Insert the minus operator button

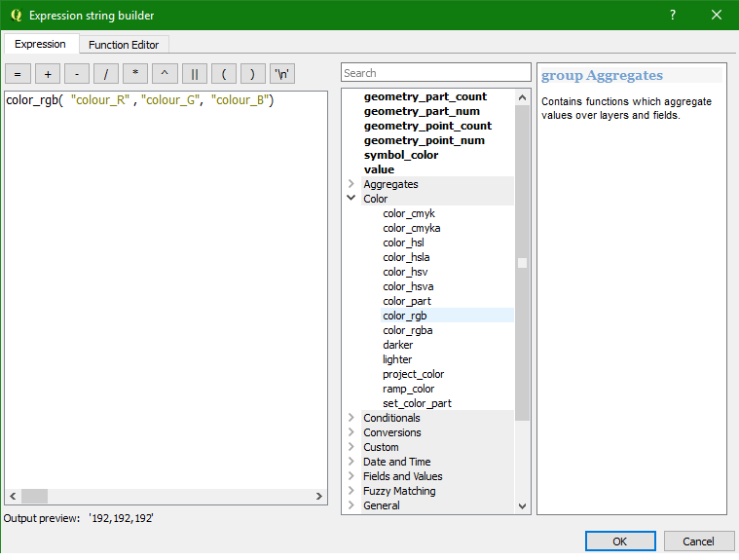pos(77,74)
